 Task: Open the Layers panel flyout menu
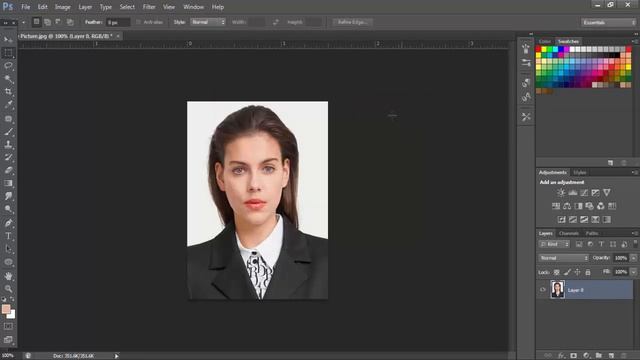coord(635,233)
